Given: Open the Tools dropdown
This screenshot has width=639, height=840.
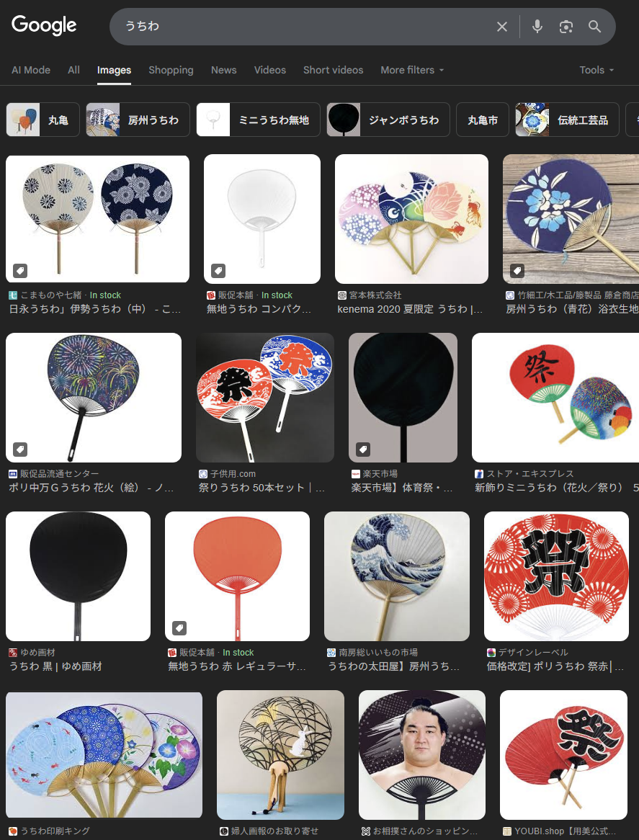Looking at the screenshot, I should tap(596, 70).
